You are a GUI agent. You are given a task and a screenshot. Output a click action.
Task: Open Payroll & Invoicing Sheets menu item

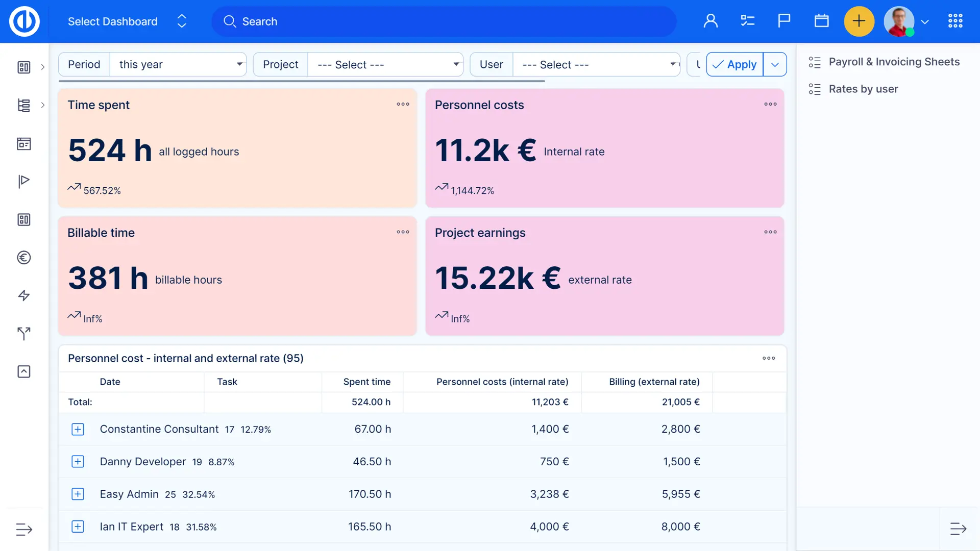894,62
